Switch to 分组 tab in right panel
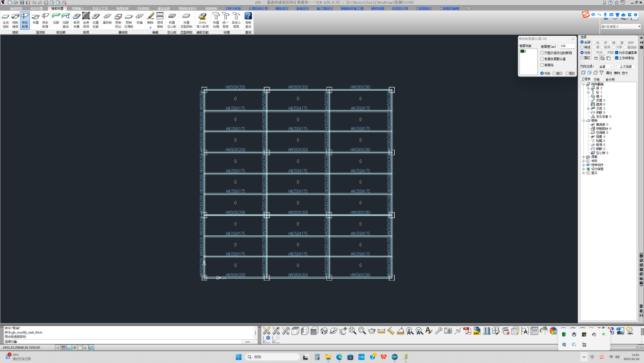 point(596,79)
